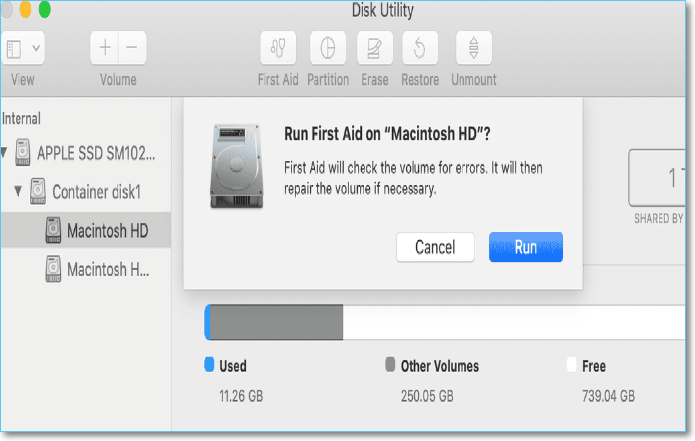Click the remove volume minus button
The width and height of the screenshot is (695, 441).
132,48
